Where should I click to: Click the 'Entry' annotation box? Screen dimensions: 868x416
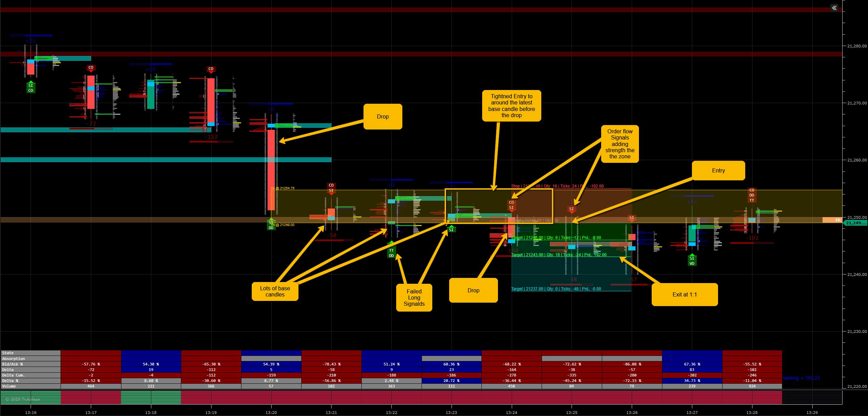718,171
